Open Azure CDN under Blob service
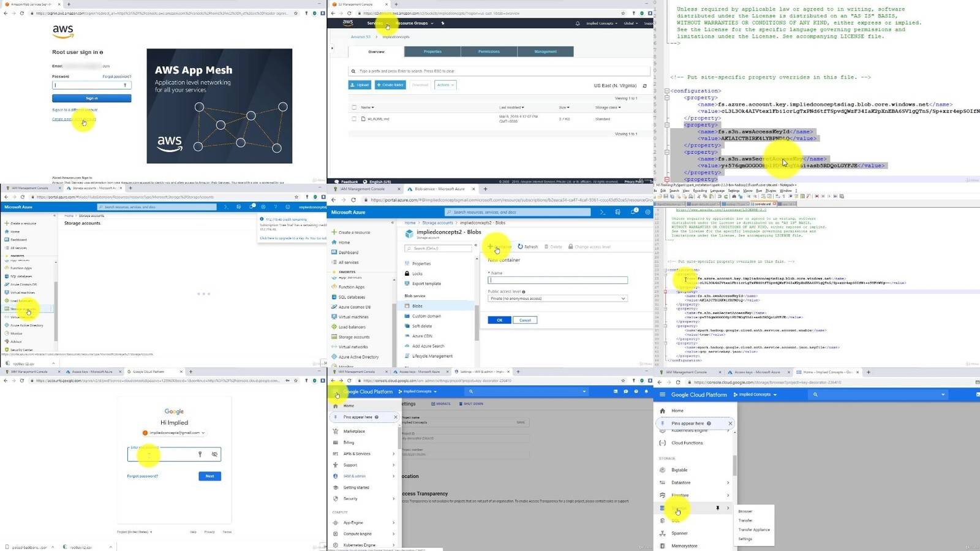Image resolution: width=980 pixels, height=551 pixels. [x=418, y=336]
